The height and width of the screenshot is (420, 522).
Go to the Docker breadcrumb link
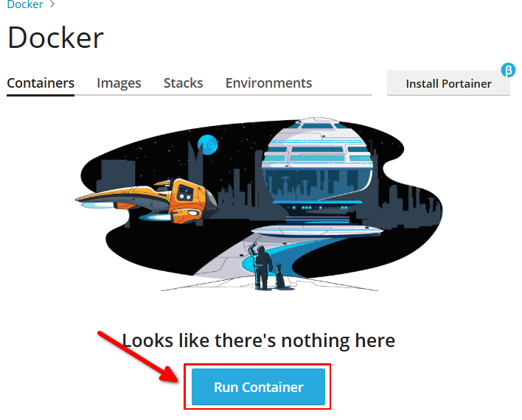[x=25, y=4]
